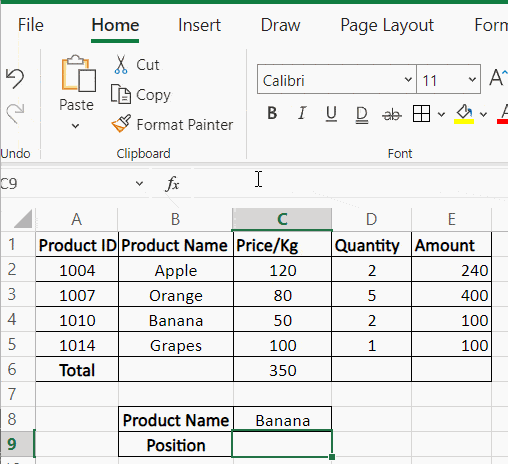This screenshot has width=508, height=464.
Task: Open the File tab
Action: pos(31,25)
